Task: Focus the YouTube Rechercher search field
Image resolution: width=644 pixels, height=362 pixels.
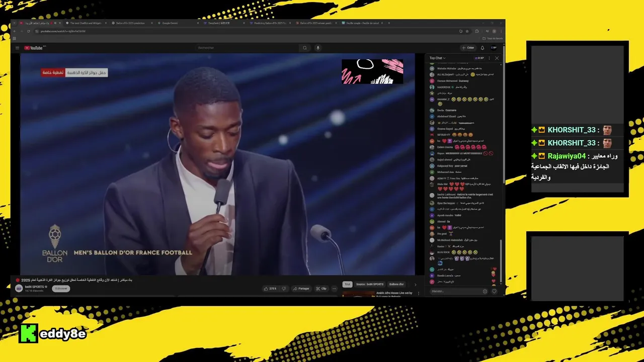Action: click(x=247, y=48)
